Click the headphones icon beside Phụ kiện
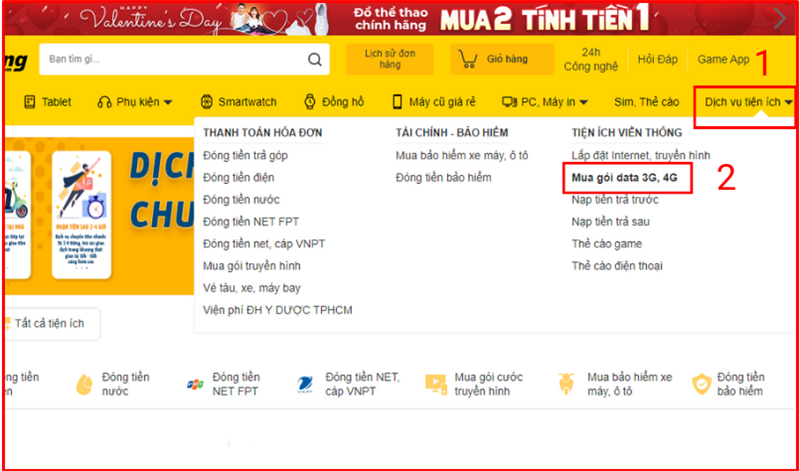Image resolution: width=800 pixels, height=471 pixels. (x=104, y=102)
